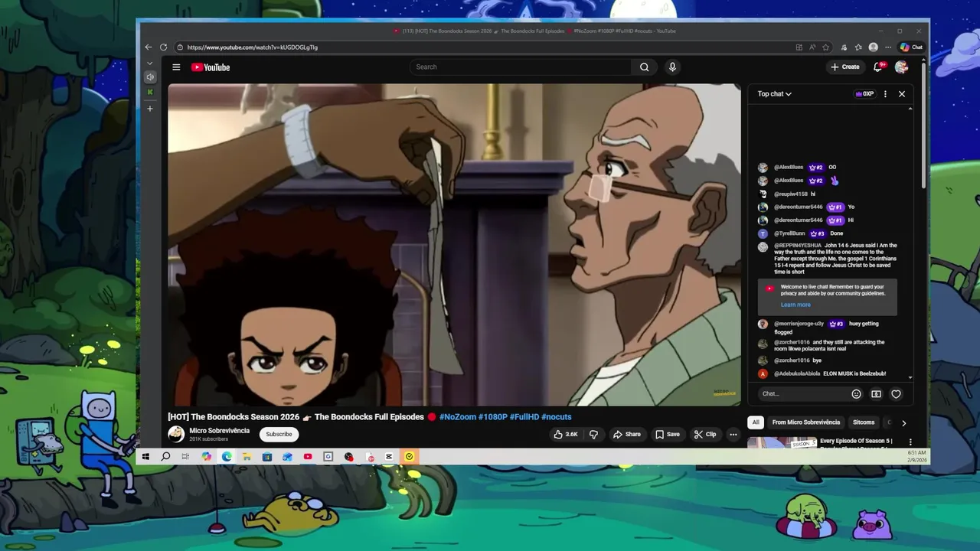Open the #NoZoom hashtag link
This screenshot has height=551, width=980.
pyautogui.click(x=458, y=417)
